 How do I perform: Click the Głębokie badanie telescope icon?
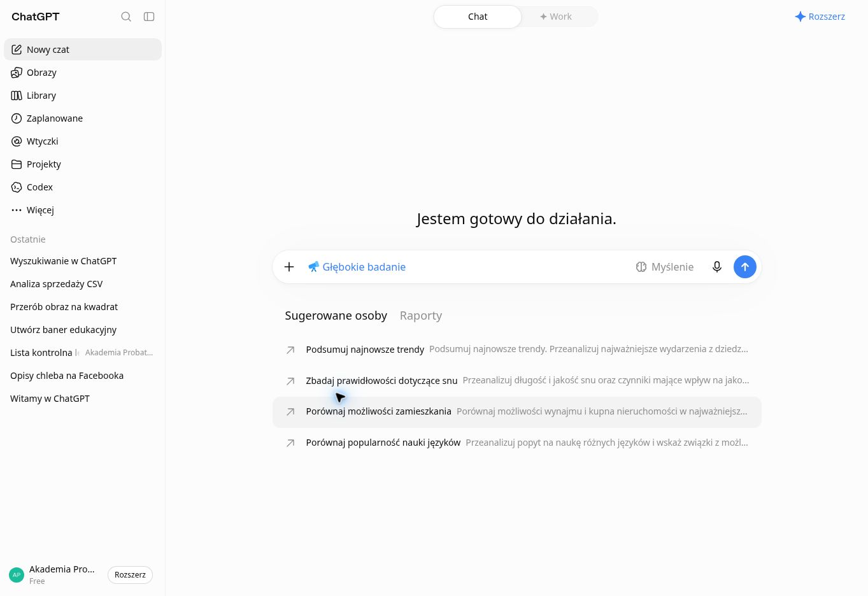tap(313, 267)
